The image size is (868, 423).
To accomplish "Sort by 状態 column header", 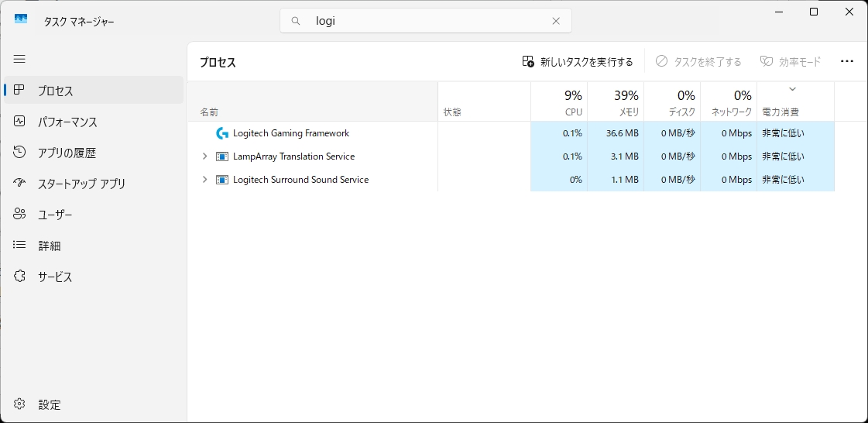I will pyautogui.click(x=485, y=101).
